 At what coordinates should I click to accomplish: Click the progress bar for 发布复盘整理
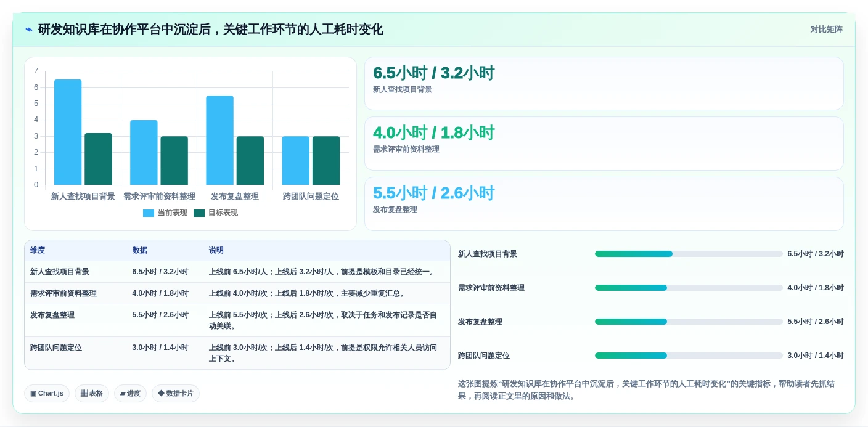(x=689, y=322)
